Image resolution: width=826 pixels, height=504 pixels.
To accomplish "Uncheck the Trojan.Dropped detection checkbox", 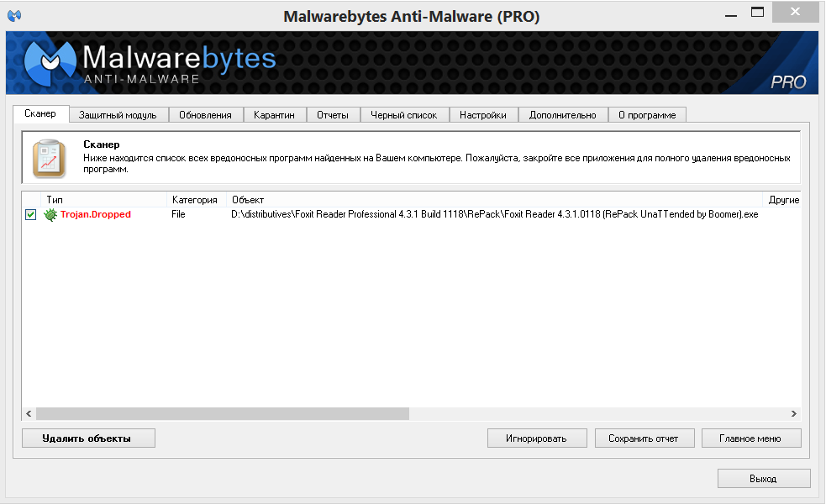I will (x=30, y=214).
